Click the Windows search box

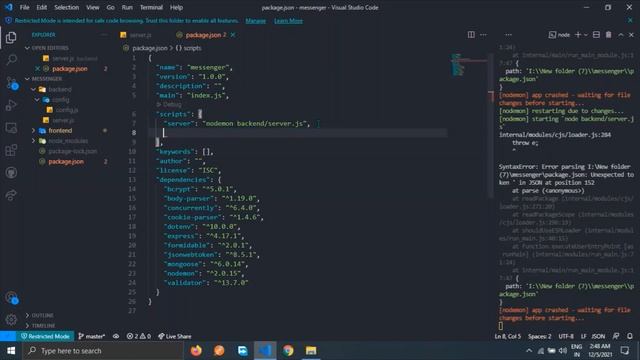103,351
